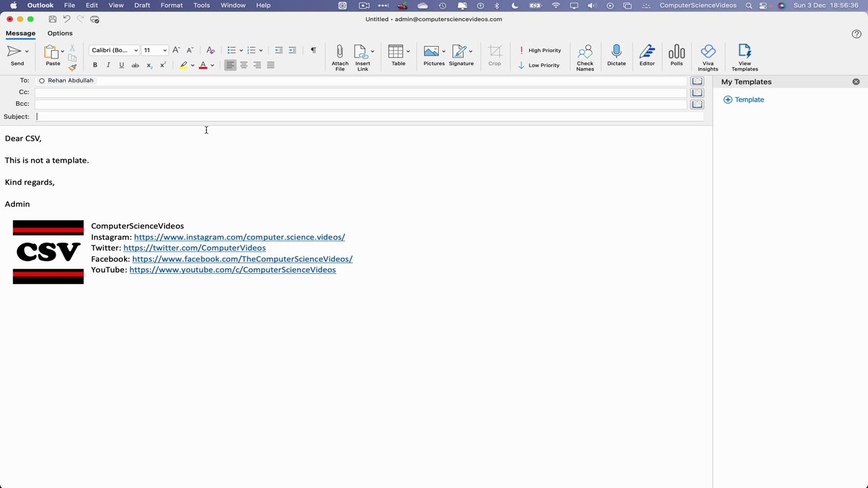Add a new Template in My Templates
The height and width of the screenshot is (488, 868).
744,100
